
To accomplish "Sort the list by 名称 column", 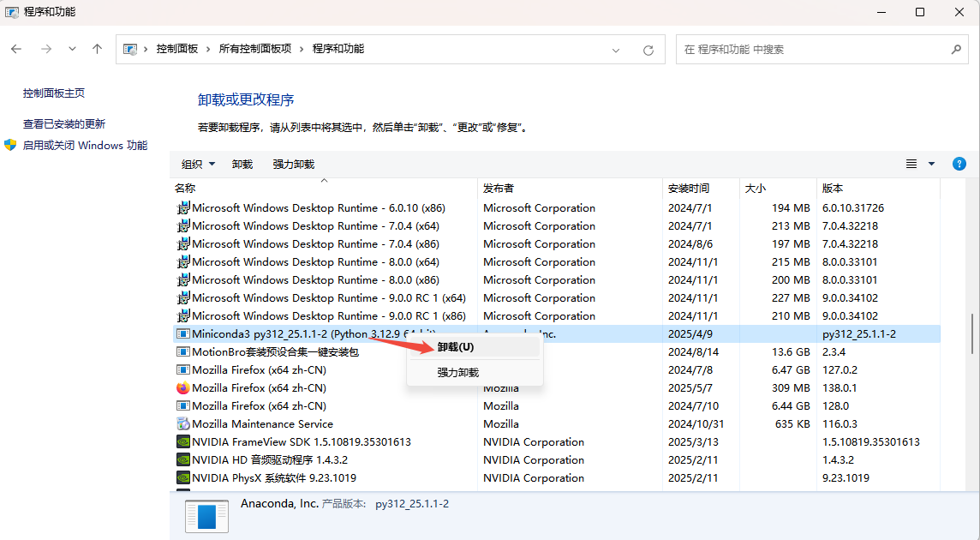I will point(323,189).
